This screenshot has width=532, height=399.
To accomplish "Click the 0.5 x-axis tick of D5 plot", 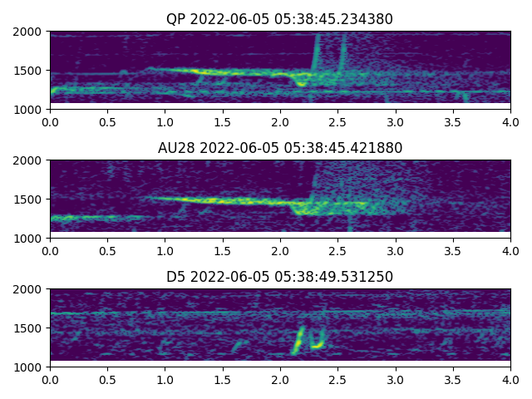I will (x=107, y=380).
